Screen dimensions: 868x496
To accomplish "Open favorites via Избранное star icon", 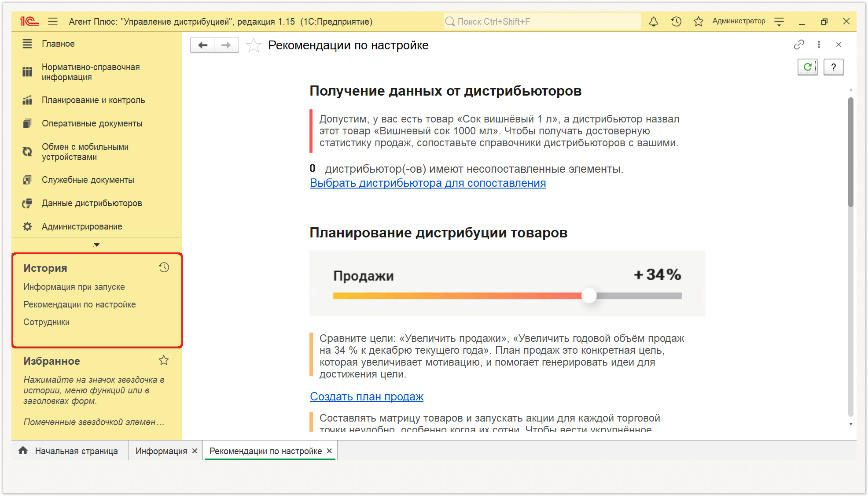I will (x=164, y=360).
